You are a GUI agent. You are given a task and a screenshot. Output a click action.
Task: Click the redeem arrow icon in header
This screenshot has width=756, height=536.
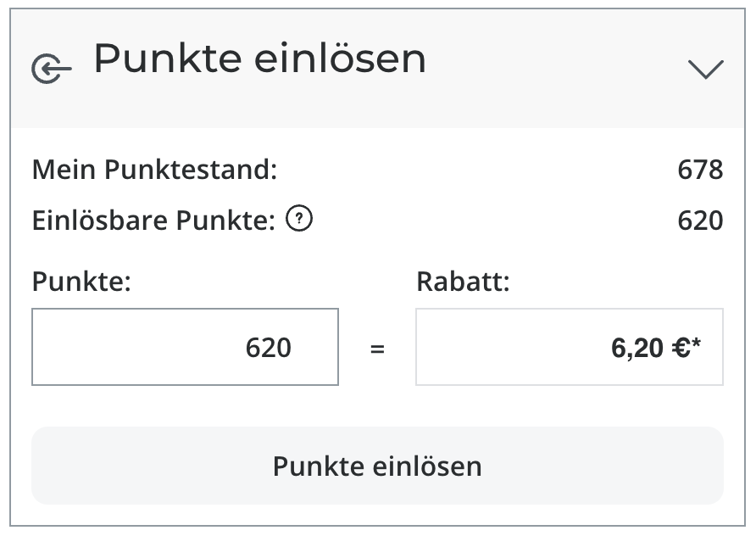click(x=51, y=69)
